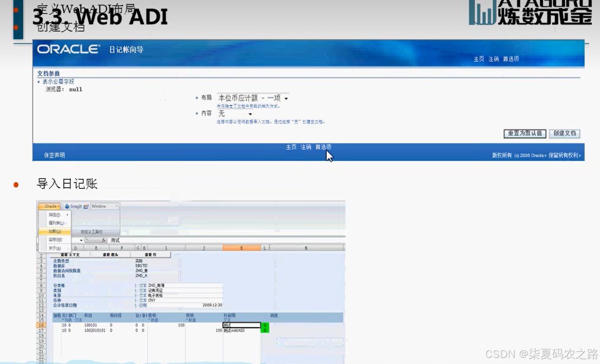
Task: Click the 注销 link at top right
Action: click(493, 59)
